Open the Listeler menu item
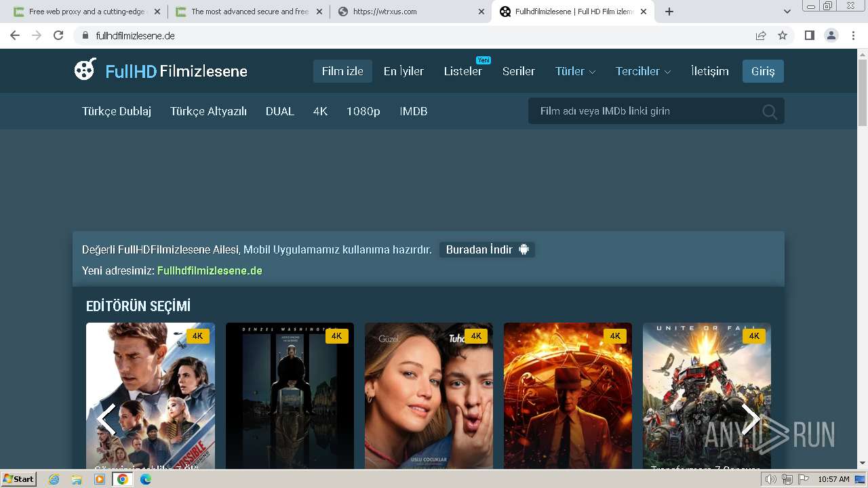 463,71
